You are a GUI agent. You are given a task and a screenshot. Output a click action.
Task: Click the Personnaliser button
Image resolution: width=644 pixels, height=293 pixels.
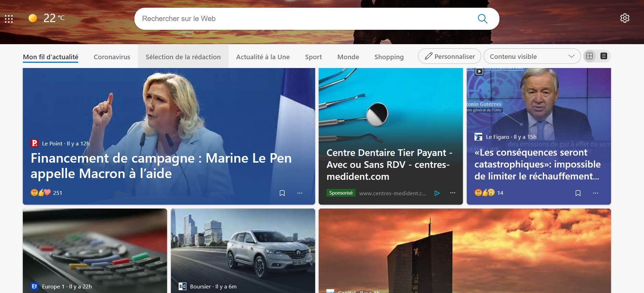click(450, 56)
